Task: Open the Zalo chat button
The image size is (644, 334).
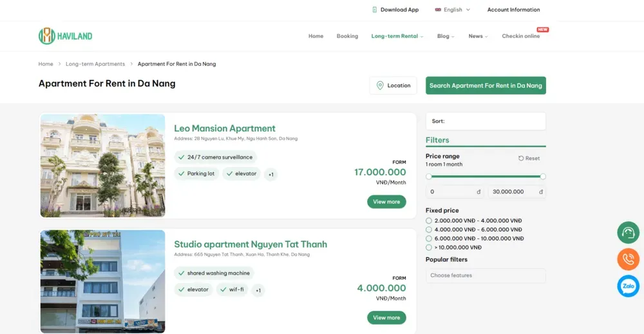Action: click(628, 286)
